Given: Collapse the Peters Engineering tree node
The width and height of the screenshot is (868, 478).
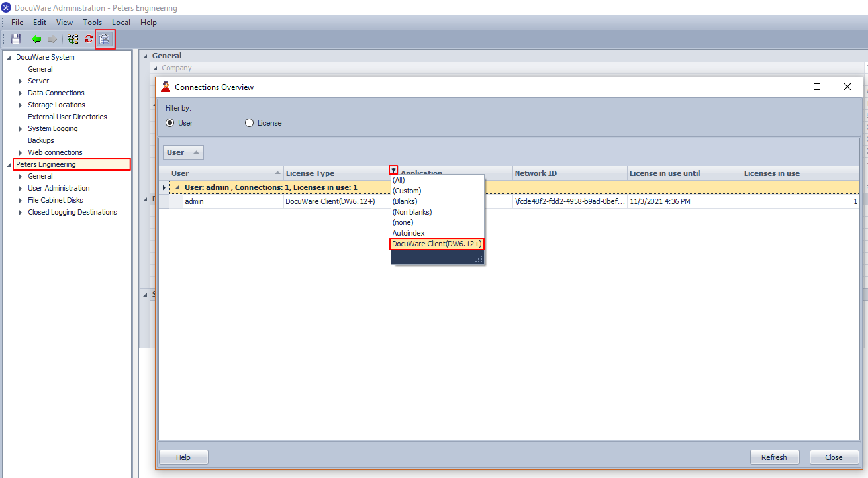Looking at the screenshot, I should [9, 164].
